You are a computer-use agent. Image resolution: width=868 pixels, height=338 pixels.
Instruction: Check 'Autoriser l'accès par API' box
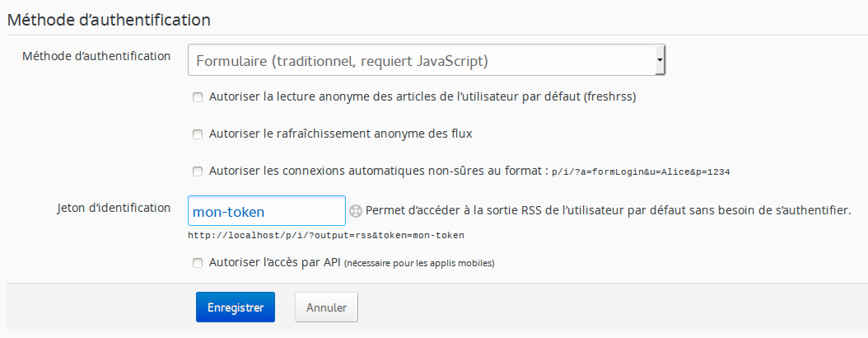pyautogui.click(x=197, y=264)
